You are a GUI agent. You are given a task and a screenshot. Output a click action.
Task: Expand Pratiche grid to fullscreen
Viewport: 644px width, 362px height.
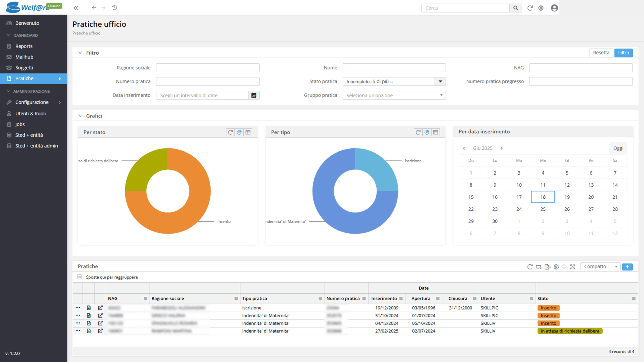(x=573, y=267)
